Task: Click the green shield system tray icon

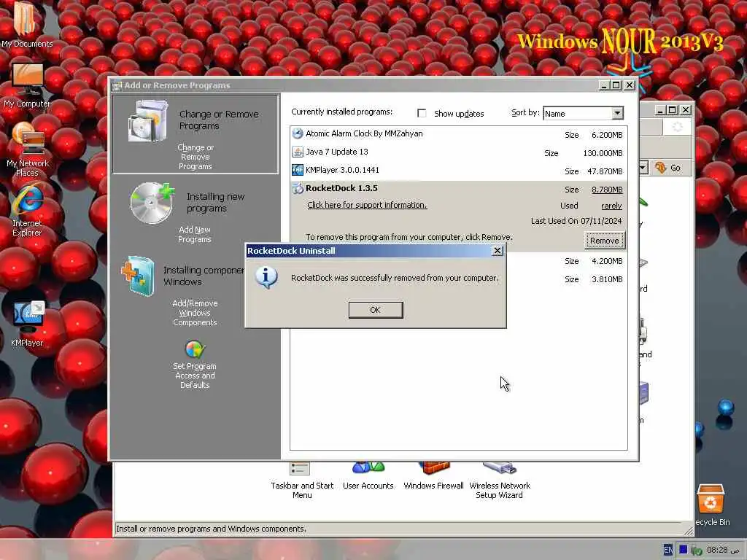Action: [x=697, y=551]
